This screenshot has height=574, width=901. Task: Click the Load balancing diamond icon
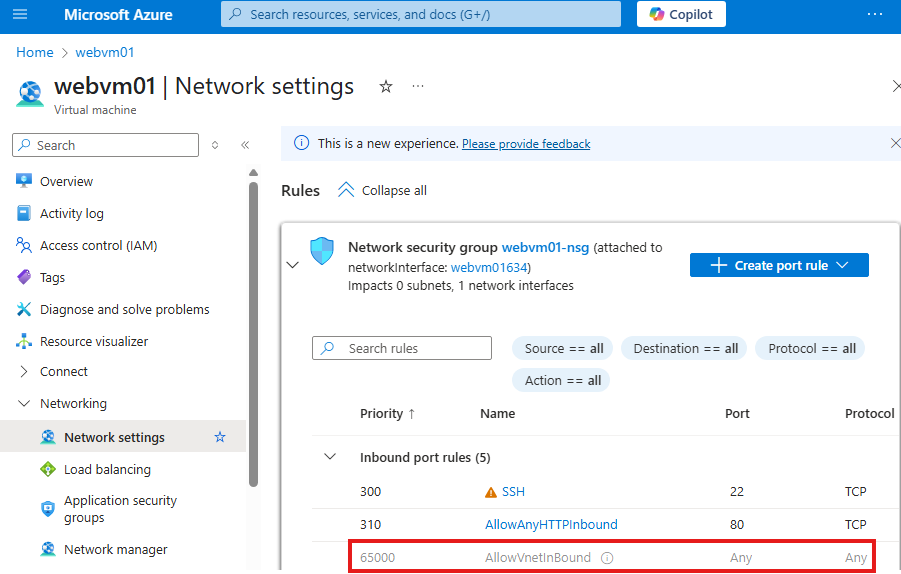pyautogui.click(x=48, y=469)
